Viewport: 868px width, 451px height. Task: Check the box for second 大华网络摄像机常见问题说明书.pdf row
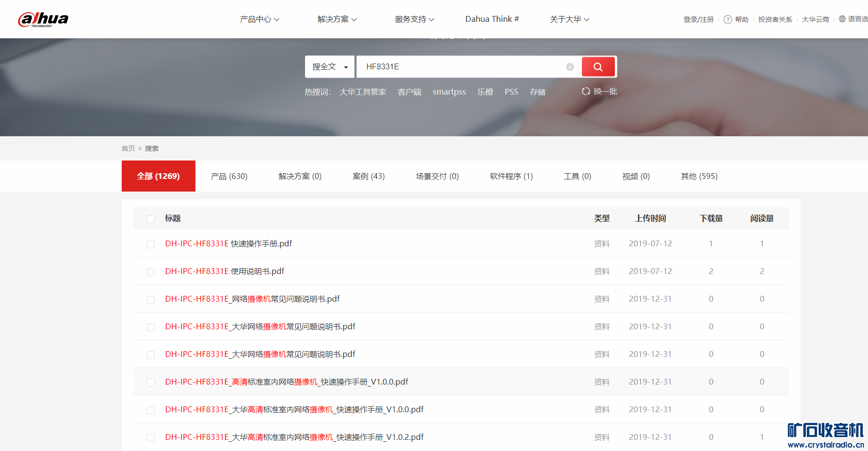(x=151, y=355)
